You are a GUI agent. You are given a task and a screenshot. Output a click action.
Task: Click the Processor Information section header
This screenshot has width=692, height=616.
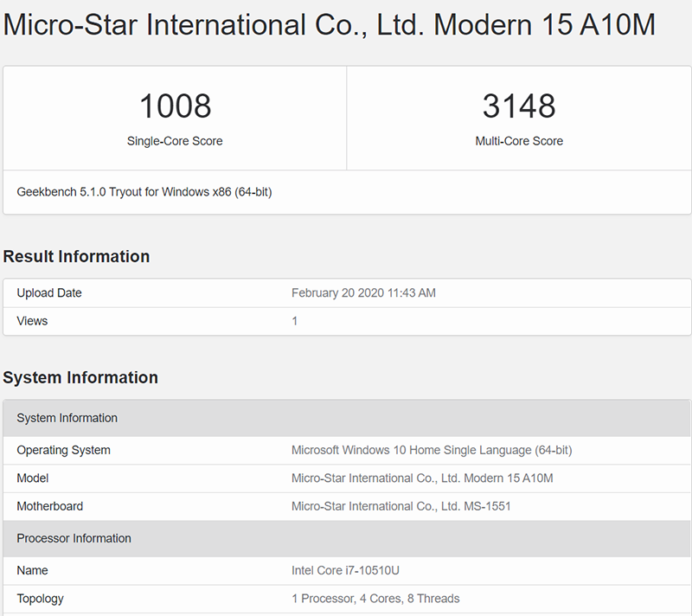[74, 538]
